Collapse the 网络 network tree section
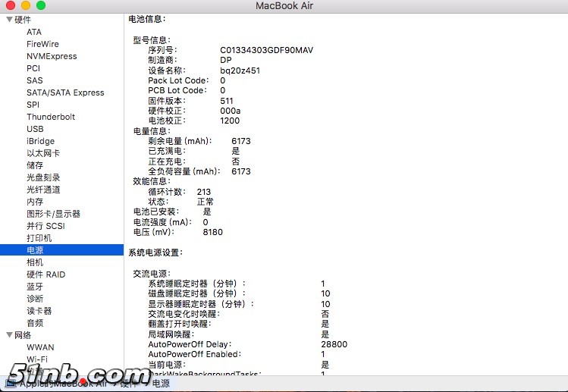The image size is (568, 392). click(x=10, y=335)
